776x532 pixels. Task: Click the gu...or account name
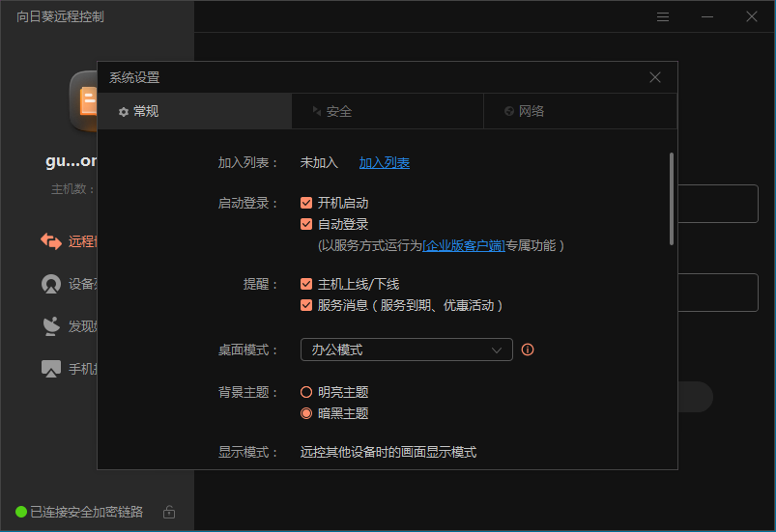pyautogui.click(x=72, y=160)
